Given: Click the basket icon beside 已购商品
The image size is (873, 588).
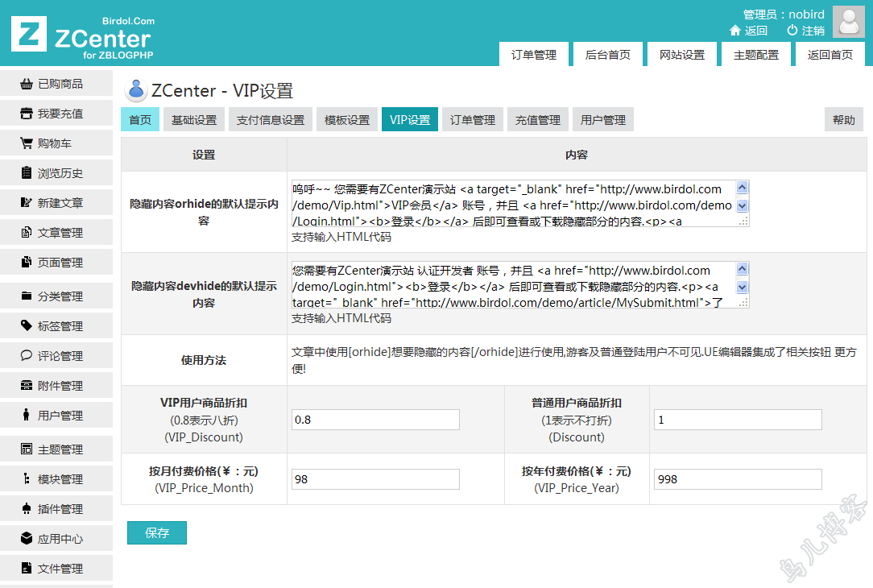Looking at the screenshot, I should pyautogui.click(x=26, y=84).
